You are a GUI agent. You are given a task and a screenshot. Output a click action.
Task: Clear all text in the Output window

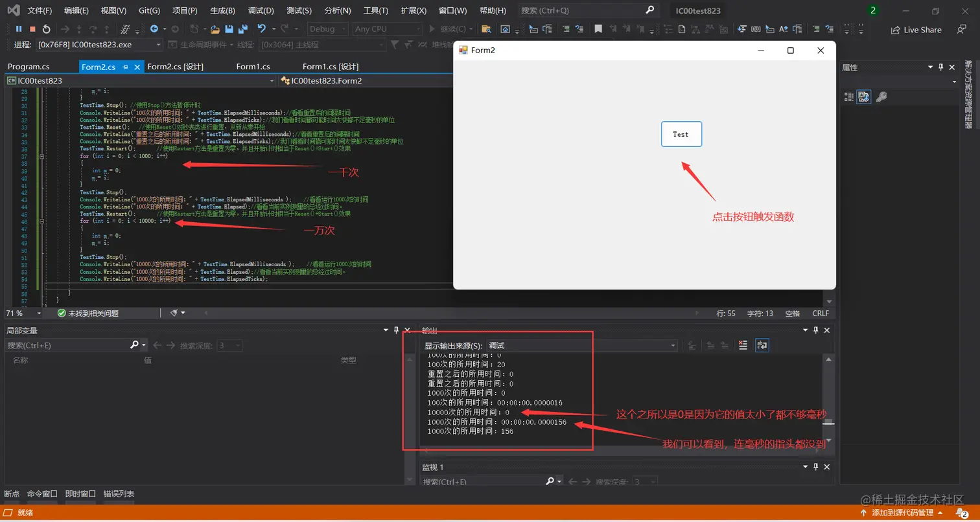[x=743, y=345]
